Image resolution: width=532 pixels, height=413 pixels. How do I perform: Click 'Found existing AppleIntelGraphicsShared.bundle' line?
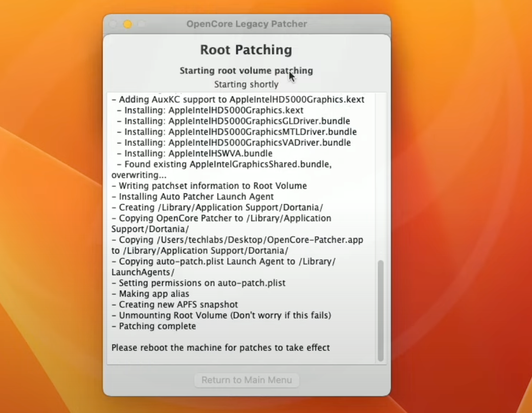click(x=222, y=169)
